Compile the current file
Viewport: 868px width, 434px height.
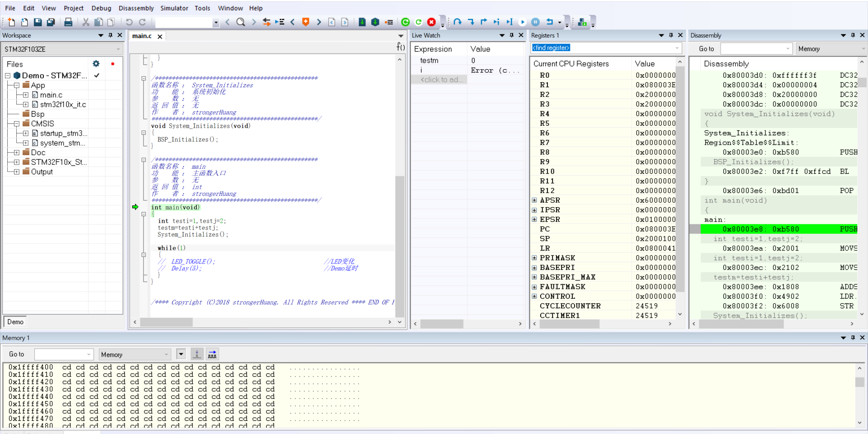coord(362,22)
